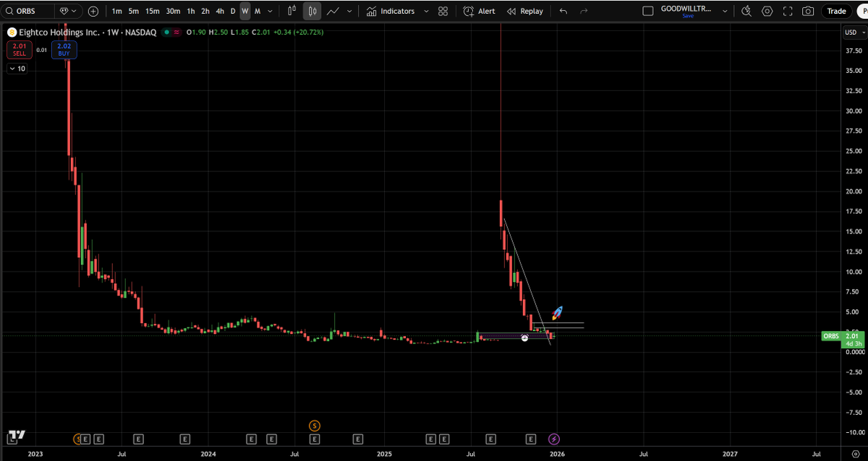868x461 pixels.
Task: Expand the time interval dropdown chevron
Action: pyautogui.click(x=271, y=11)
